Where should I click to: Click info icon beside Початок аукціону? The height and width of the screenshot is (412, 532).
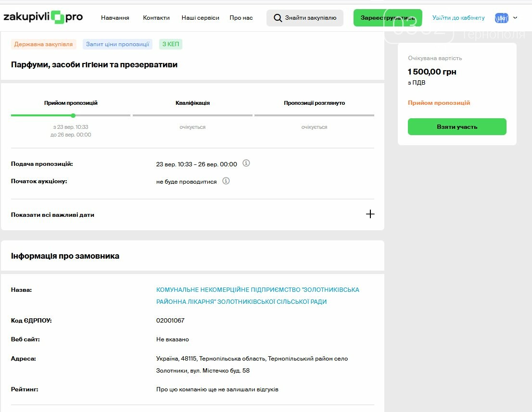pyautogui.click(x=226, y=181)
